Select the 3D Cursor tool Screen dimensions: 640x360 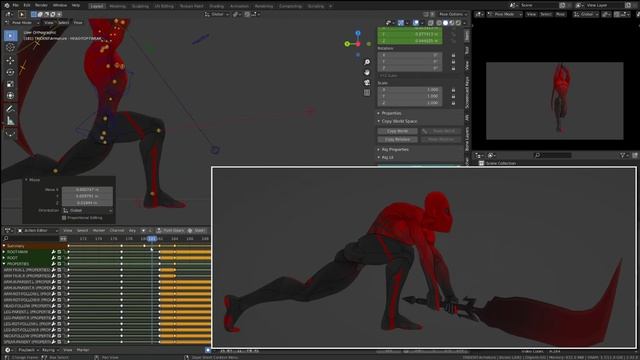coord(10,48)
